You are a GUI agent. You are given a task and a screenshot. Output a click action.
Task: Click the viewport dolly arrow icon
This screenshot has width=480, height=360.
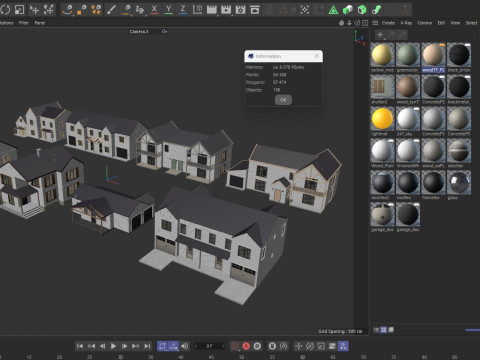pos(349,23)
